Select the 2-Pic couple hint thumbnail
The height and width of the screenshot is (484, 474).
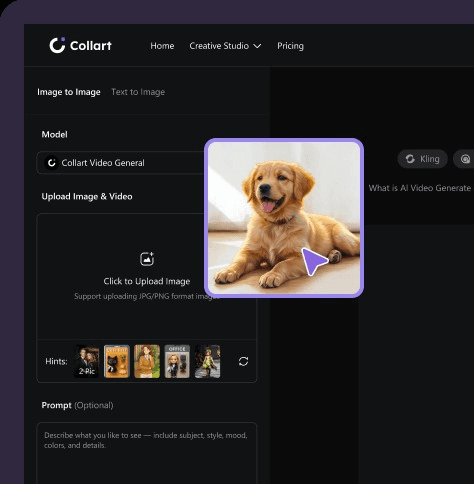pos(87,362)
